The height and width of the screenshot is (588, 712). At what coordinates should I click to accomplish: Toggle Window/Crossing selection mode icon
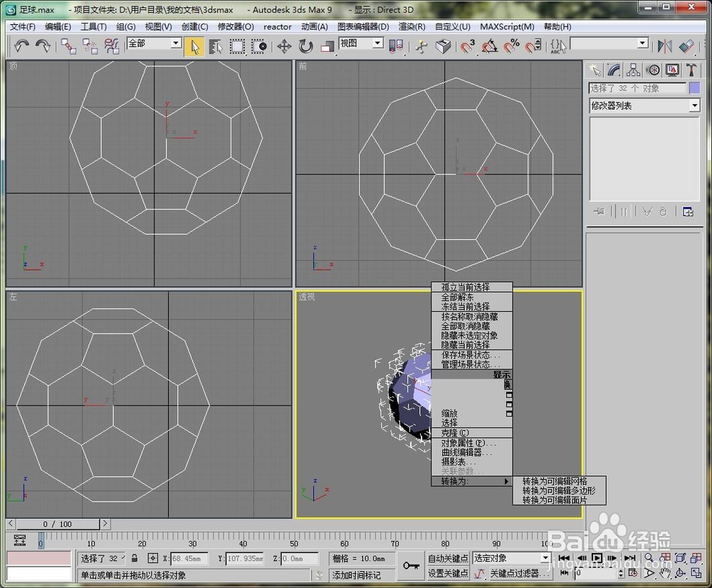tap(259, 47)
